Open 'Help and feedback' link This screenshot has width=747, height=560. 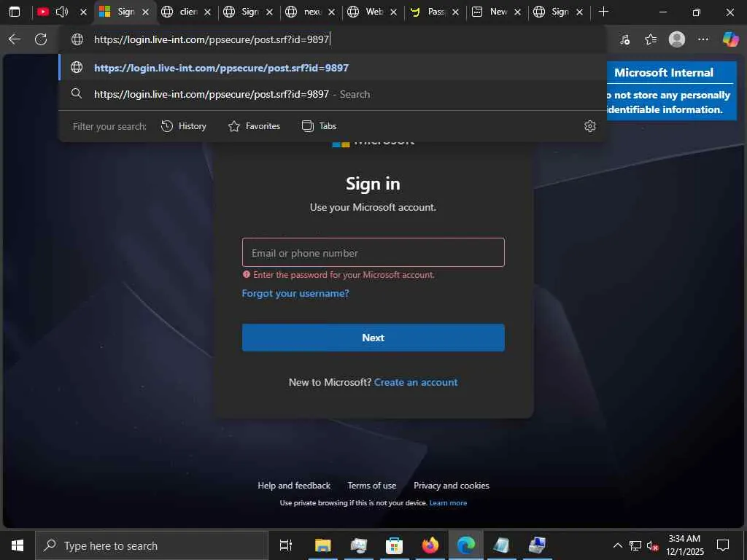pos(294,486)
